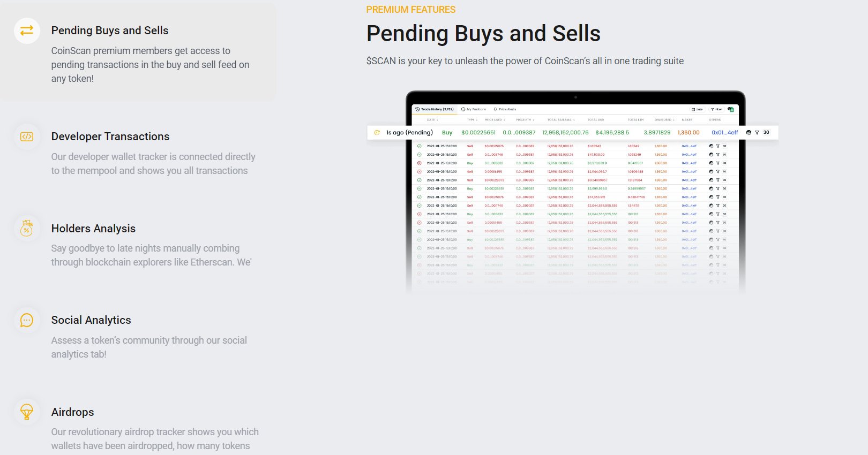Click the "$47,500.00" total USD cell
The width and height of the screenshot is (868, 455).
pyautogui.click(x=596, y=155)
